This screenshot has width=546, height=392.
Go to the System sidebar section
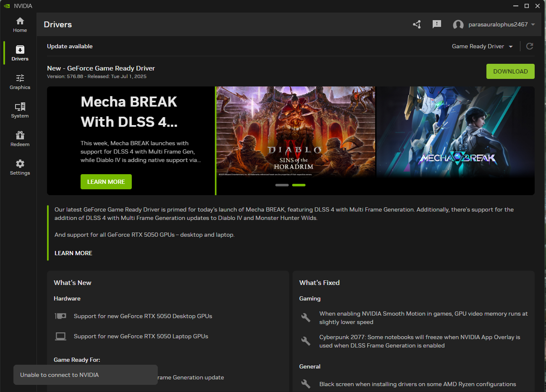[20, 110]
